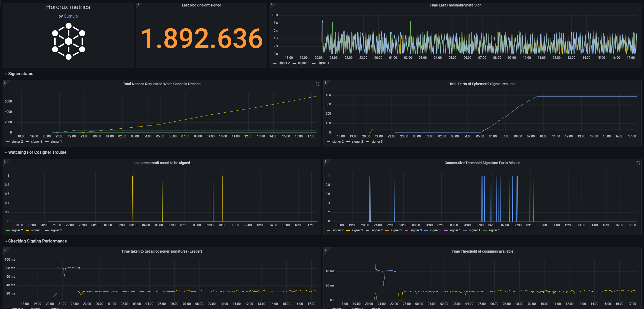The image size is (644, 309).
Task: Click the block height value 1.892.636
Action: [202, 39]
